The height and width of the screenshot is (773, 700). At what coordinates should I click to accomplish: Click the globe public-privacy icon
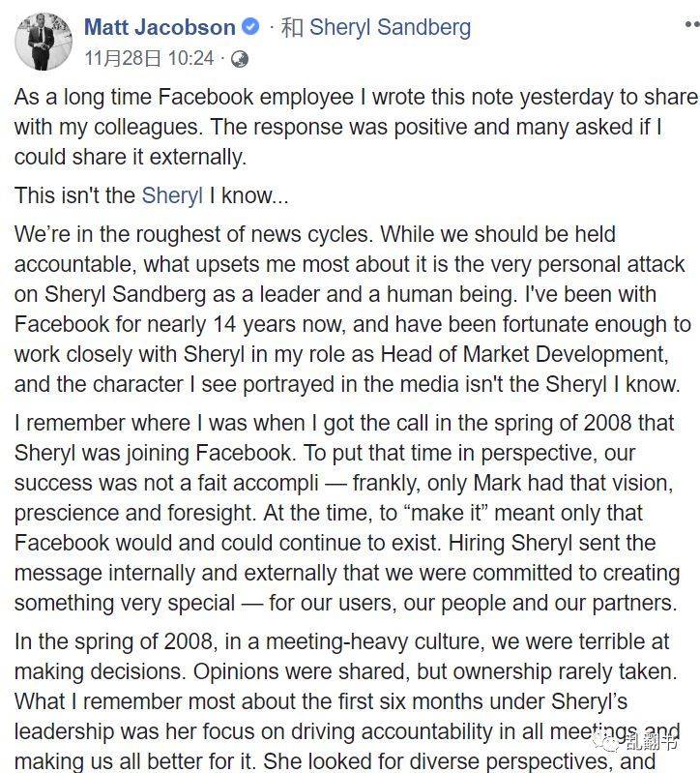240,59
